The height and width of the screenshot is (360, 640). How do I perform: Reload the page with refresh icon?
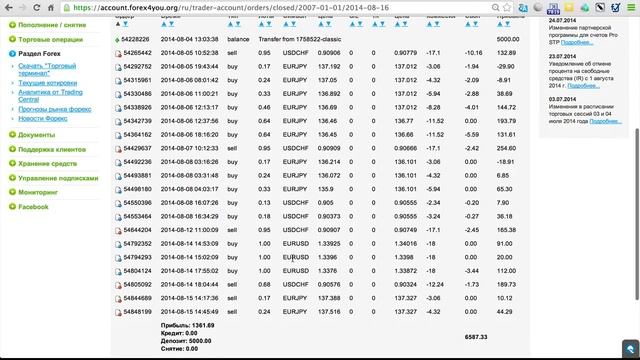pos(36,7)
